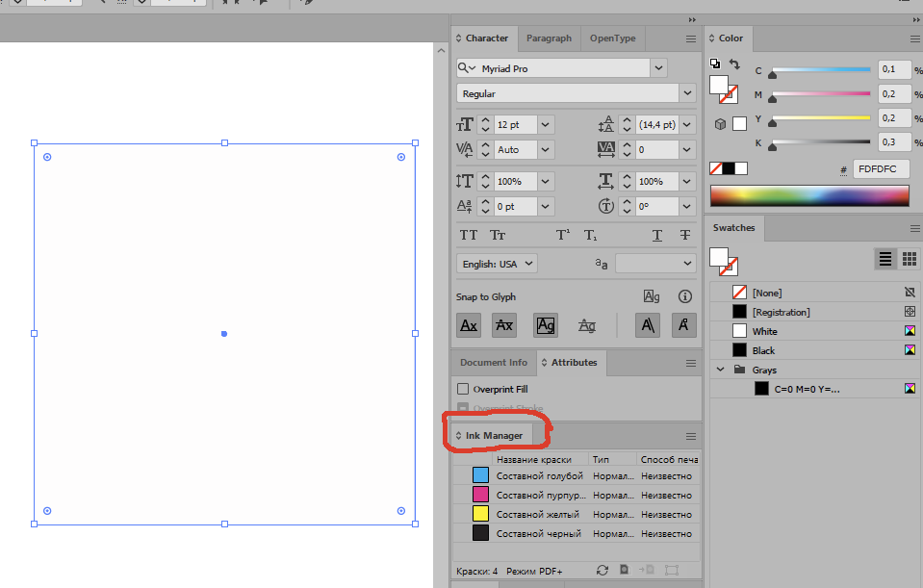The width and height of the screenshot is (923, 588).
Task: Click the None color box in Color panel
Action: click(715, 169)
